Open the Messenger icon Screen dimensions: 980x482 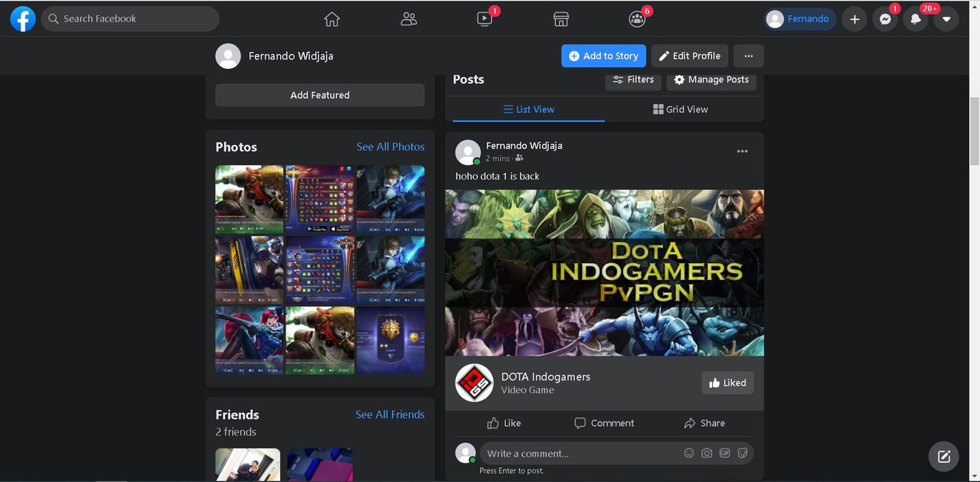tap(885, 19)
